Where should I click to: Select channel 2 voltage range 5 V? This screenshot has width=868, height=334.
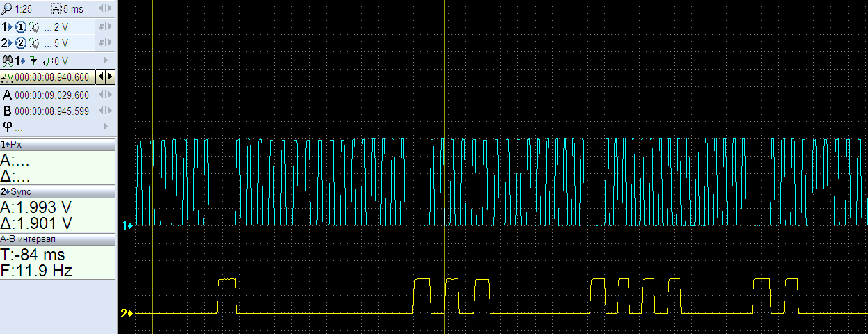(x=61, y=43)
